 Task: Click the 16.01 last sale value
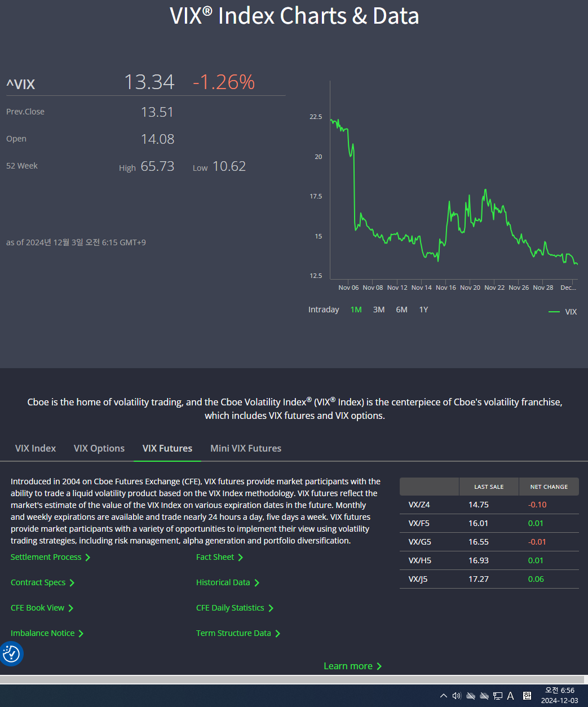pos(479,523)
